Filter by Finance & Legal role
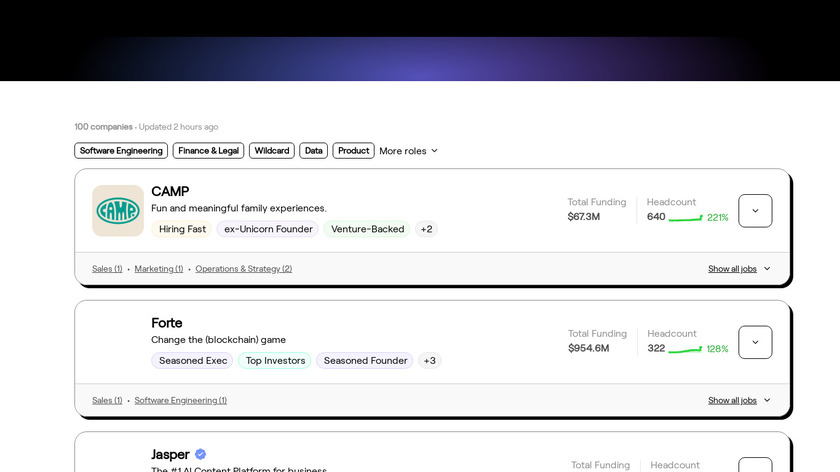 [208, 151]
